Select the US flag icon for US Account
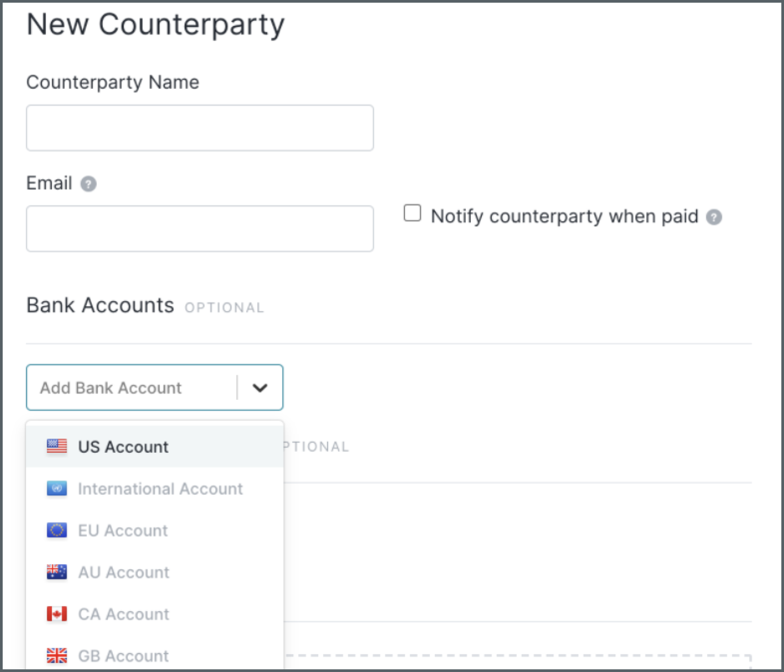The image size is (784, 672). [x=56, y=446]
